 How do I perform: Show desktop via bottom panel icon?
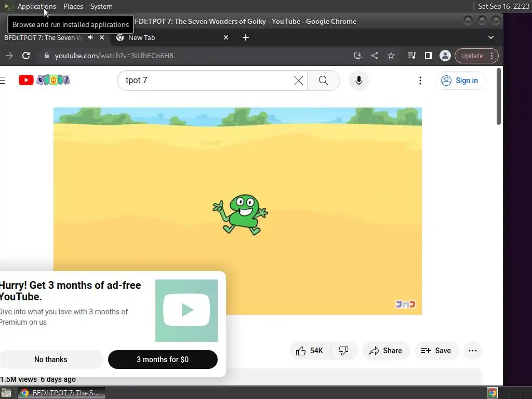pos(6,393)
